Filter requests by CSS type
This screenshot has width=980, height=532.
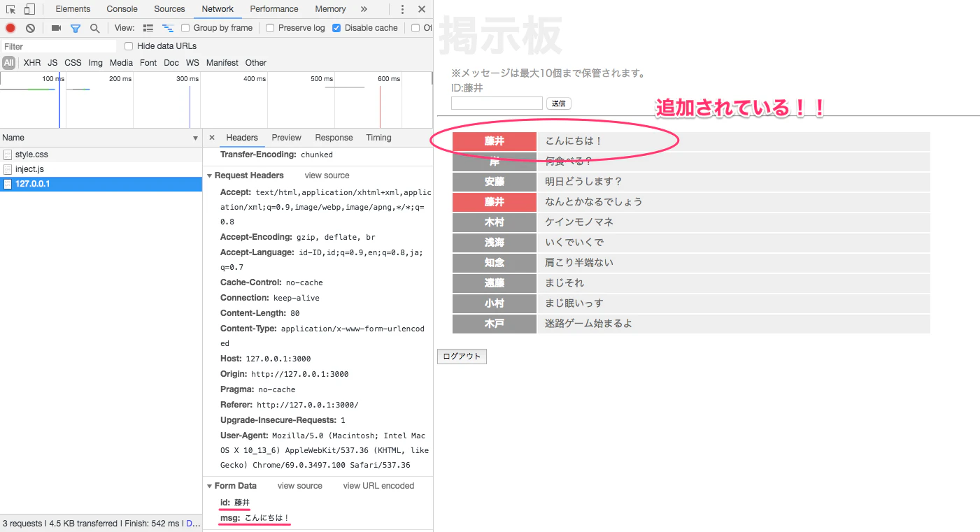pos(73,63)
